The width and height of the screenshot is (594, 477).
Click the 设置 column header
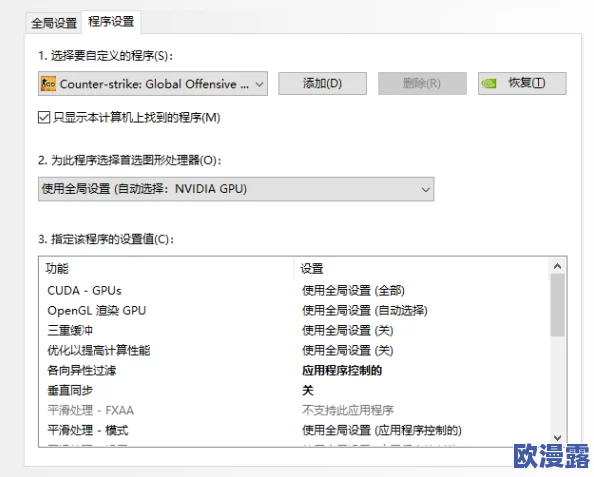(421, 269)
